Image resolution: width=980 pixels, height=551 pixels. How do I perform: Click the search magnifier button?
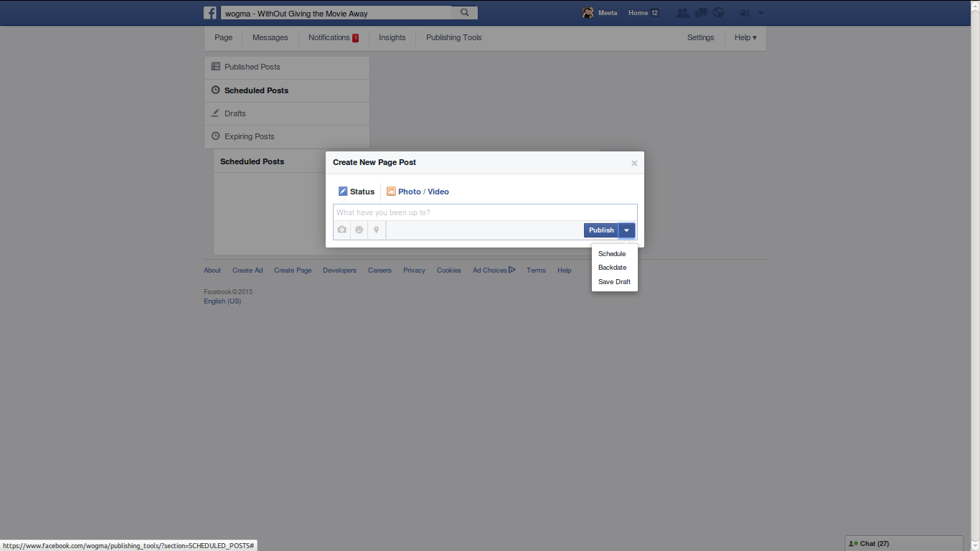[465, 13]
